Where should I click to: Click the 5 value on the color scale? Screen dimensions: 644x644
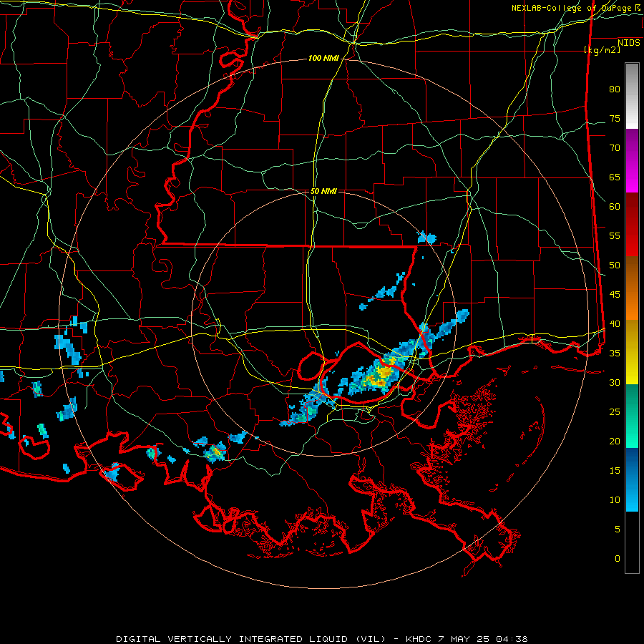(618, 530)
